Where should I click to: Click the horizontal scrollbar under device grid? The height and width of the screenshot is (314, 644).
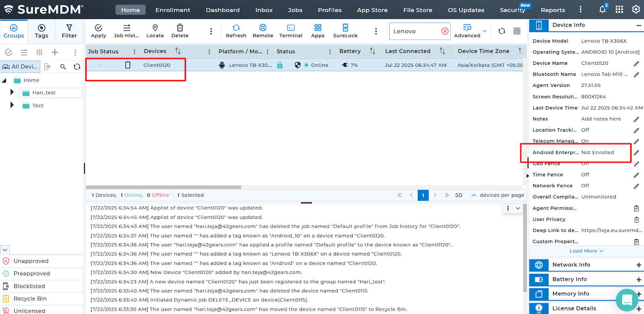(x=163, y=187)
